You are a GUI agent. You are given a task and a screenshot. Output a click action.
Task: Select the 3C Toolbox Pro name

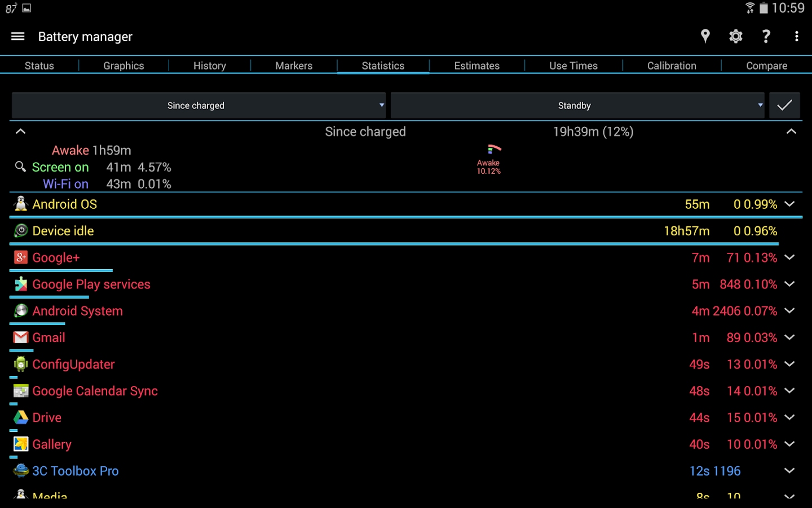click(x=76, y=471)
